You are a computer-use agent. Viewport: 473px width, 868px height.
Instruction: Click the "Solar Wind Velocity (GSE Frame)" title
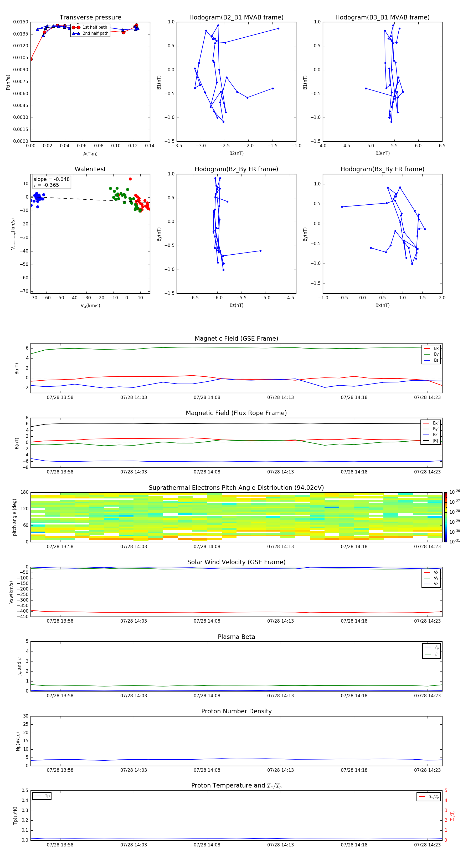coord(236,562)
